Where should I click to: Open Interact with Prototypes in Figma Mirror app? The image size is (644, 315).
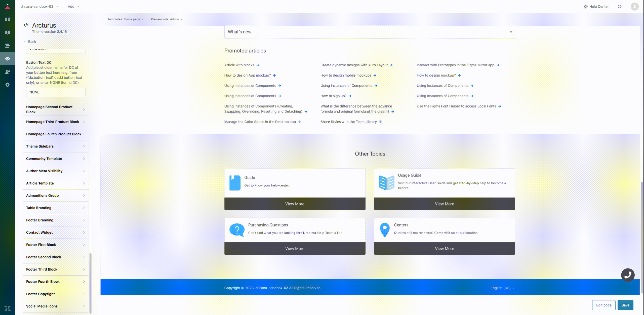pyautogui.click(x=456, y=65)
